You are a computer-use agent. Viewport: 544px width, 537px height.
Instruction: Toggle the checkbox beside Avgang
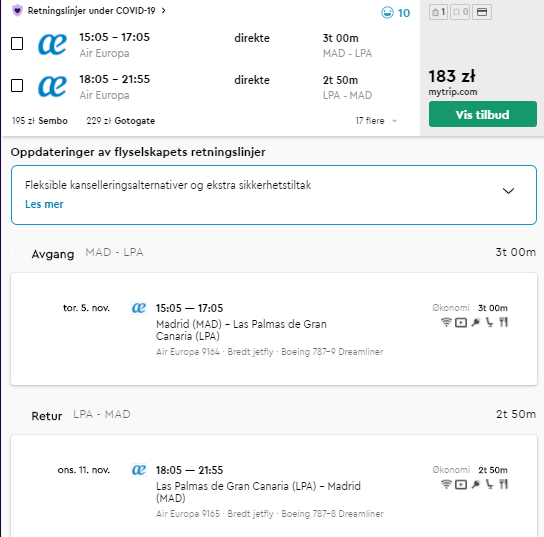[x=18, y=253]
